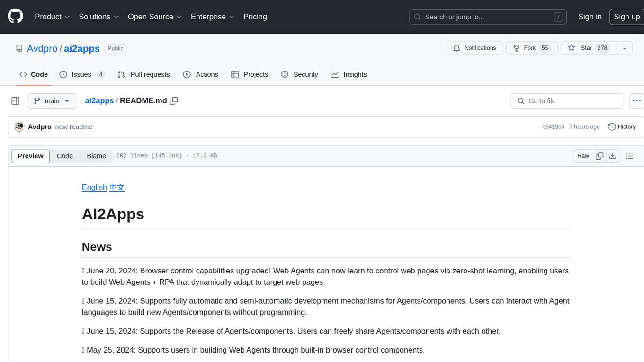Screen dimensions: 644x362
Task: Switch to the Issues tab
Action: coord(82,74)
